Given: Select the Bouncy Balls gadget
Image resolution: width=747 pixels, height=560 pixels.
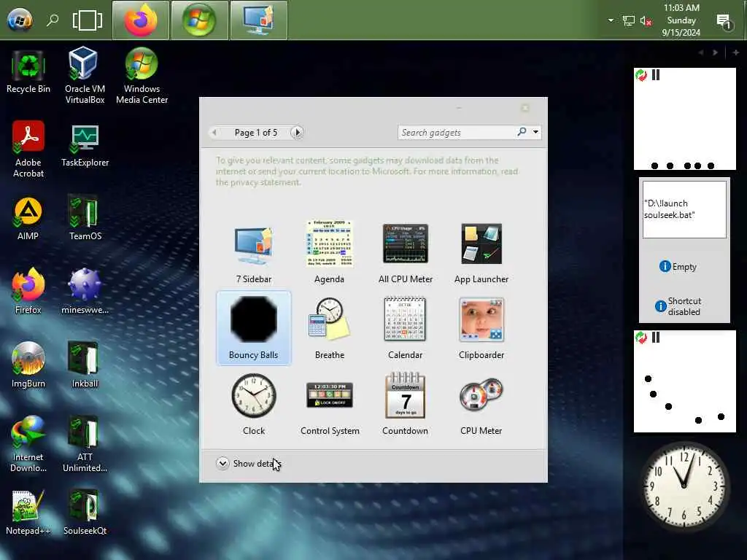Looking at the screenshot, I should pyautogui.click(x=253, y=328).
